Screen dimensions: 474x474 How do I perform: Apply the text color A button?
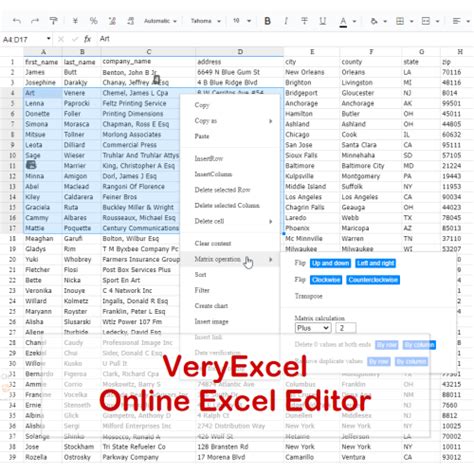point(343,21)
